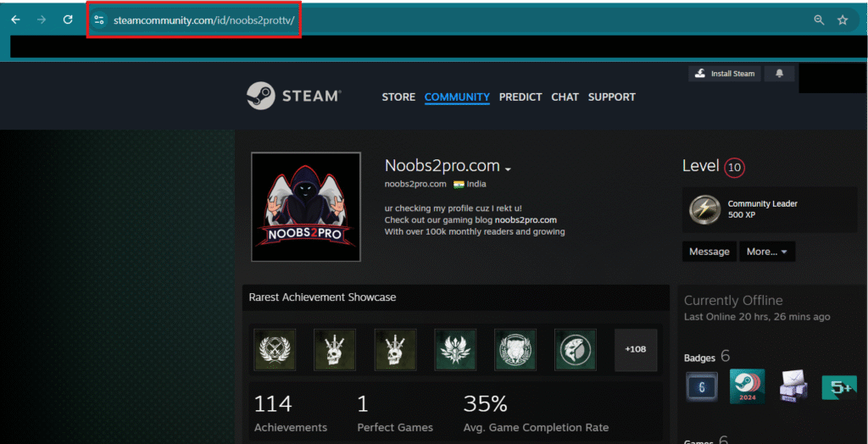The image size is (868, 444).
Task: Open the fish achievement icon
Action: 576,350
